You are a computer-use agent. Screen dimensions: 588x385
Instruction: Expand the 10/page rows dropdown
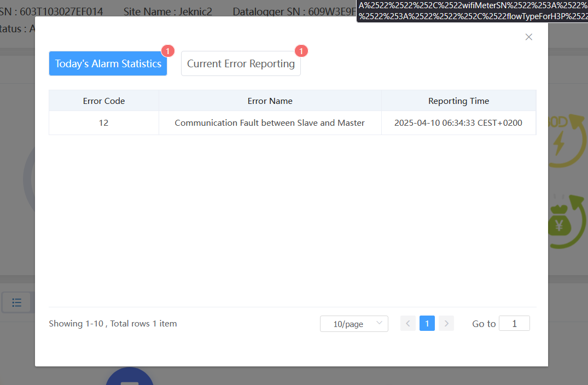[x=354, y=324]
